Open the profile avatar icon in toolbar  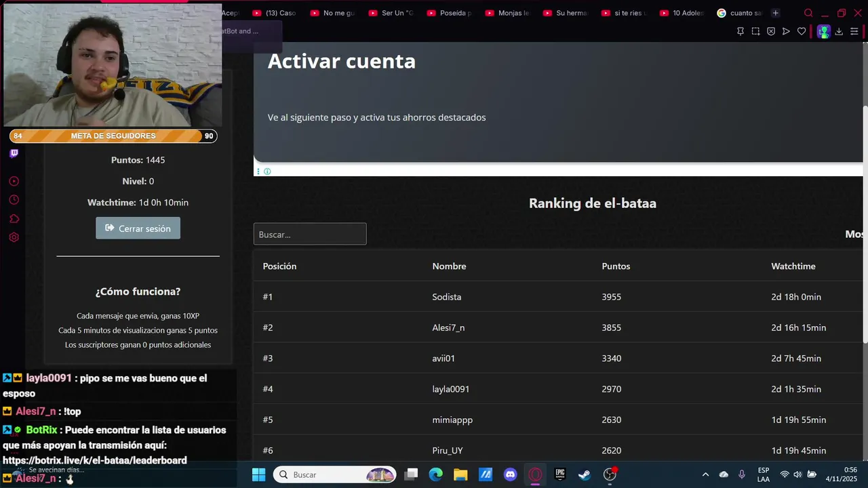[823, 31]
